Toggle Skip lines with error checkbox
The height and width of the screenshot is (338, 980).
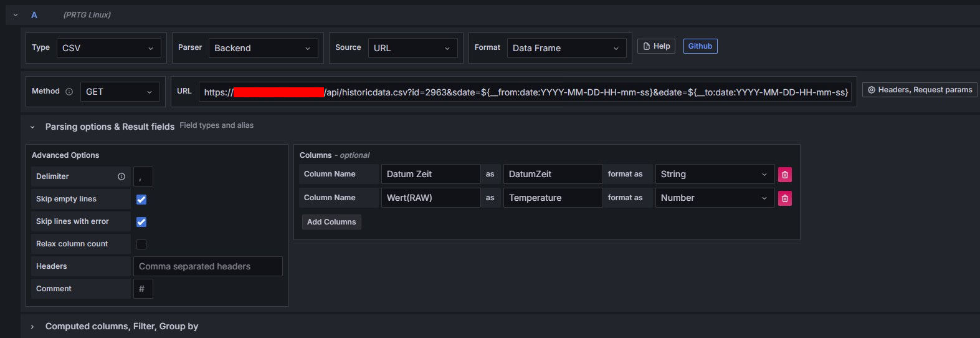(x=141, y=222)
